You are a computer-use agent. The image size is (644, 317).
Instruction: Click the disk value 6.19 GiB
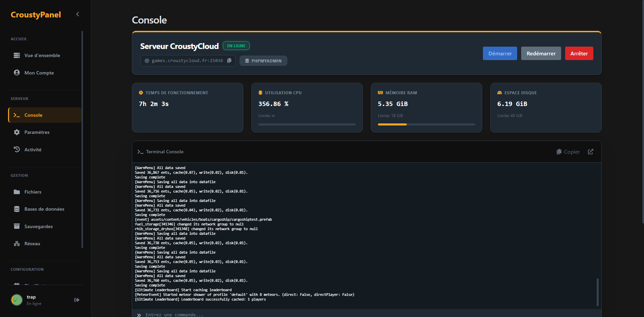512,104
